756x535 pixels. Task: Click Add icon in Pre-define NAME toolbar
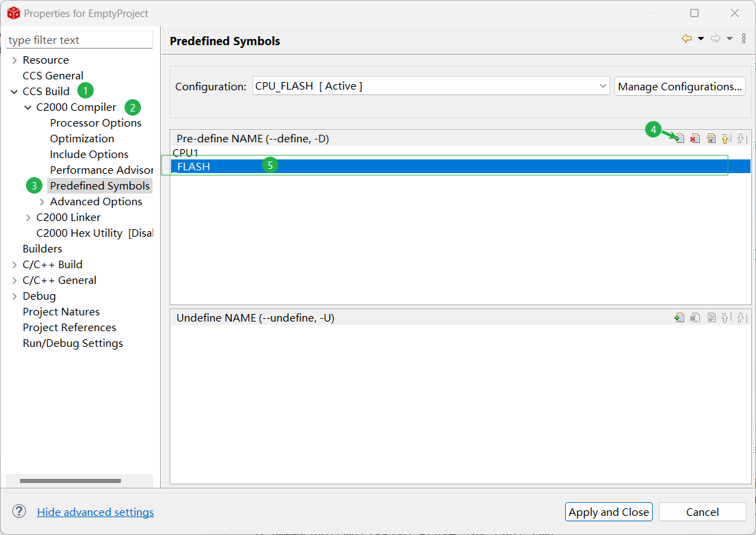(x=679, y=138)
